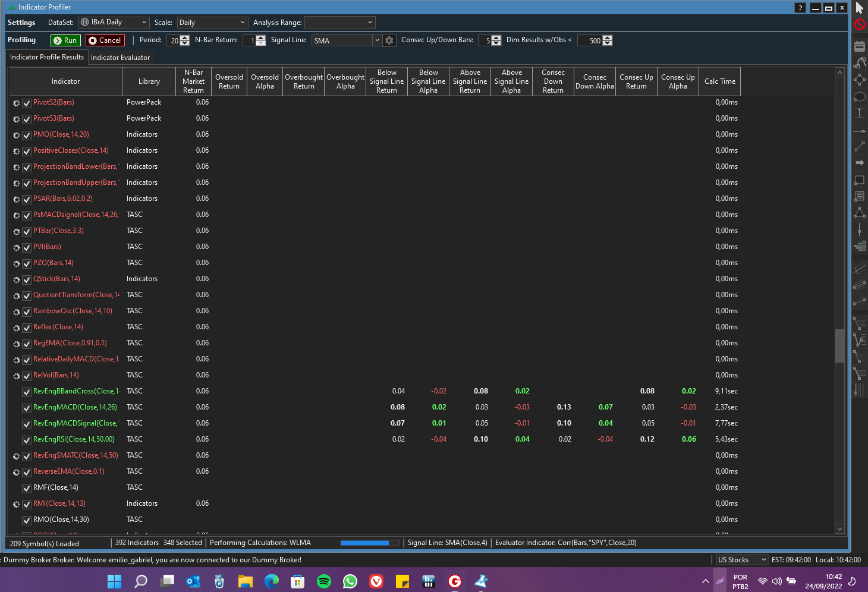Screen dimensions: 868x592
Task: Click the help question mark icon
Action: (x=801, y=8)
